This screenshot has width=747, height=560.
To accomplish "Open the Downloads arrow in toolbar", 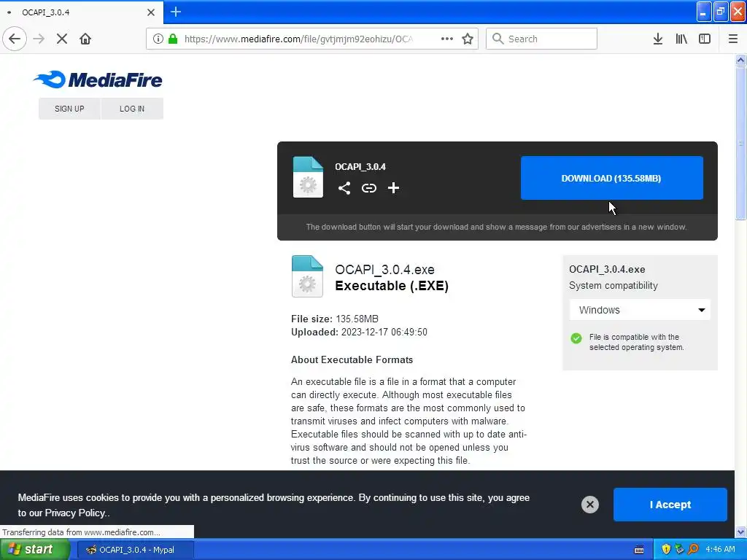I will (658, 39).
